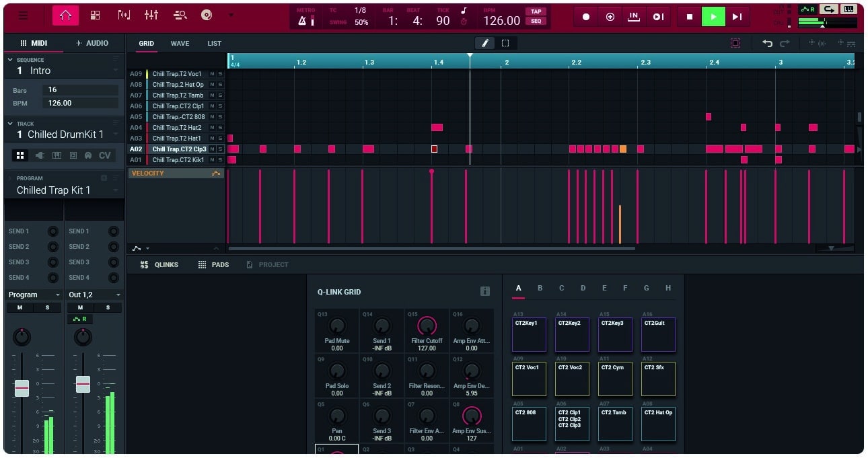Mute the A09 Chill Trap.T2 Voc1 row
Viewport: 868px width, 458px height.
[212, 74]
